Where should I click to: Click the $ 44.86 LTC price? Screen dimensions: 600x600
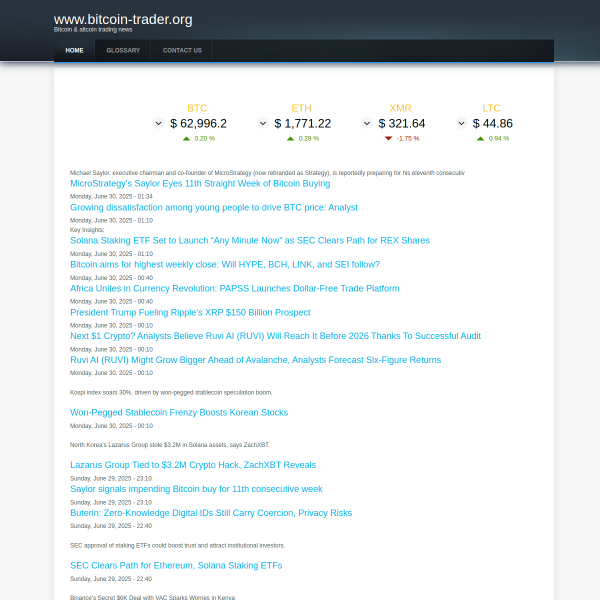point(492,124)
